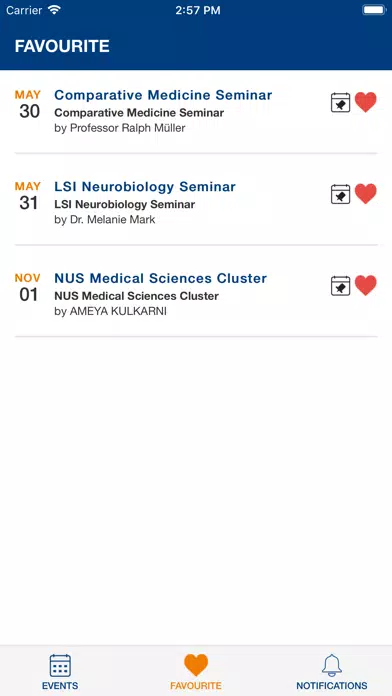Select the speaker text by Dr. Melanie Mark
The image size is (392, 696).
coord(105,220)
